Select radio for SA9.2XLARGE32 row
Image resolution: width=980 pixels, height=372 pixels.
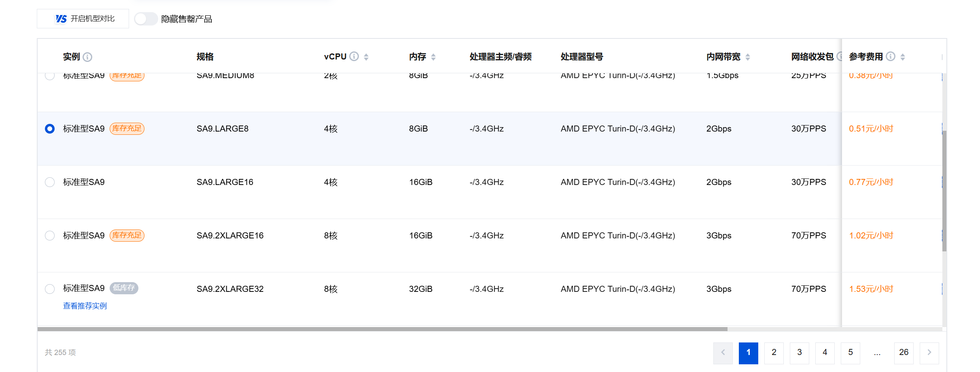tap(50, 289)
